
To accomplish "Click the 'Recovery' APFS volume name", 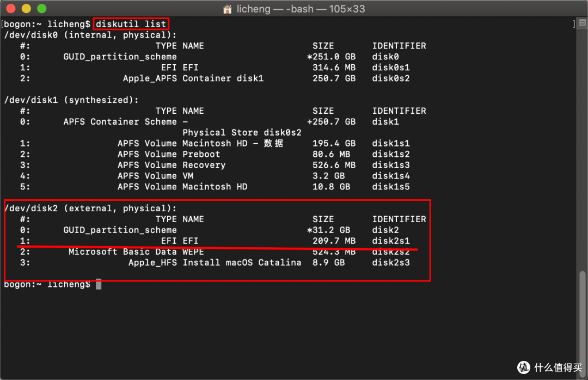I will pyautogui.click(x=204, y=165).
